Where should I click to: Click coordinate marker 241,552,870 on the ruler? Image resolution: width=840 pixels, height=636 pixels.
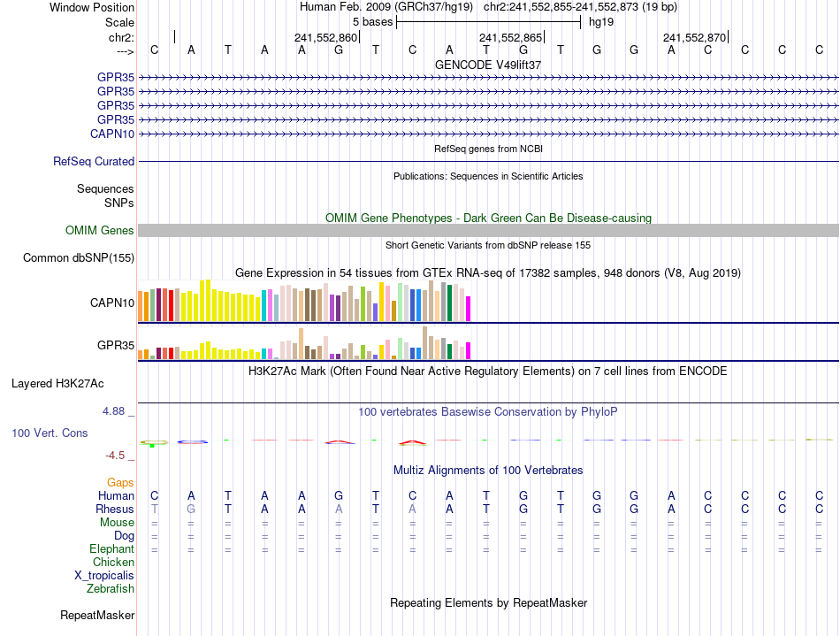[x=694, y=37]
